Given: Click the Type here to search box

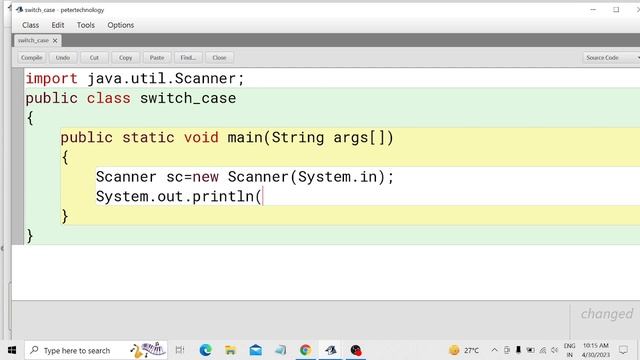Looking at the screenshot, I should point(96,350).
